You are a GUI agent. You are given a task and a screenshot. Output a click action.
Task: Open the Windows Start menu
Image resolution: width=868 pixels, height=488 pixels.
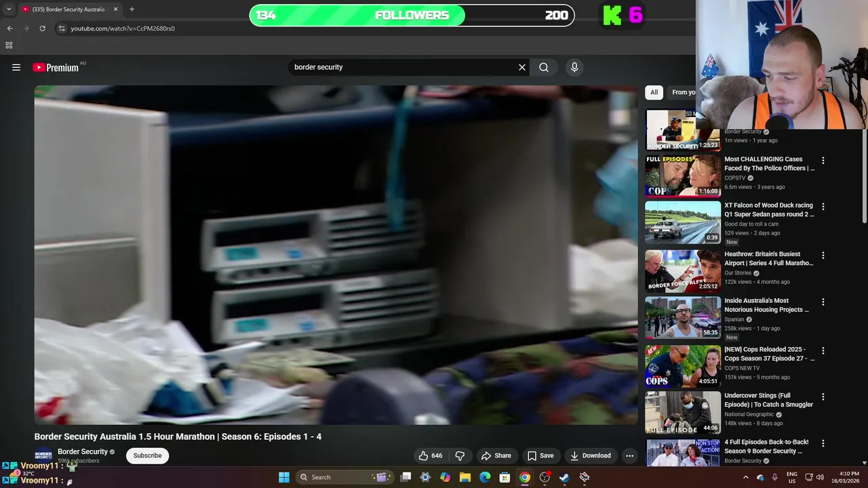(284, 477)
